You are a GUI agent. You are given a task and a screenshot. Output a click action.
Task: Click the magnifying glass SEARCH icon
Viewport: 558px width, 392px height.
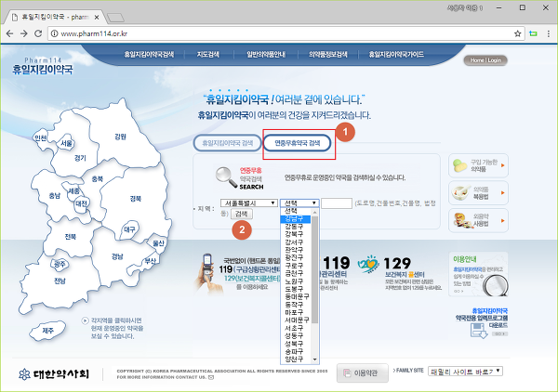coord(226,177)
